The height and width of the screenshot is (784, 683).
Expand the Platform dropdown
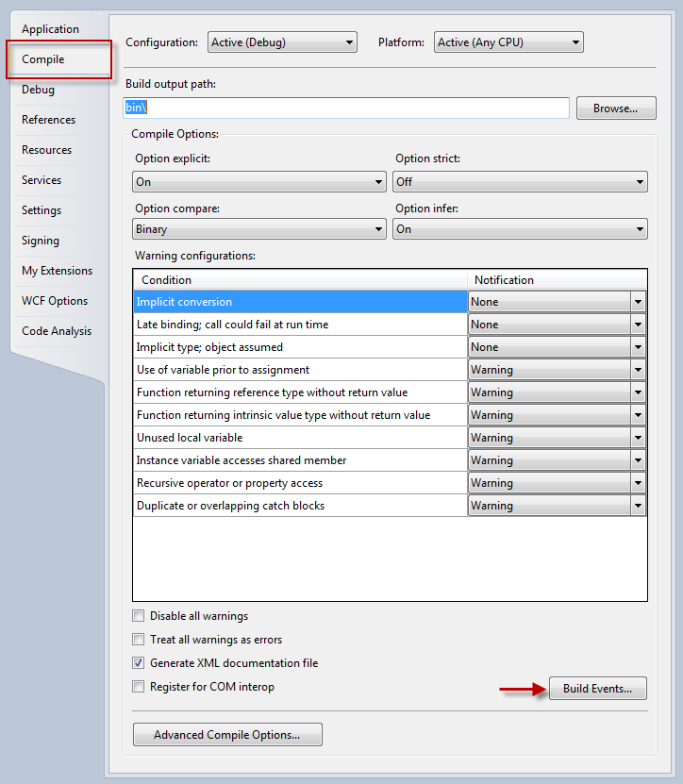pyautogui.click(x=508, y=42)
